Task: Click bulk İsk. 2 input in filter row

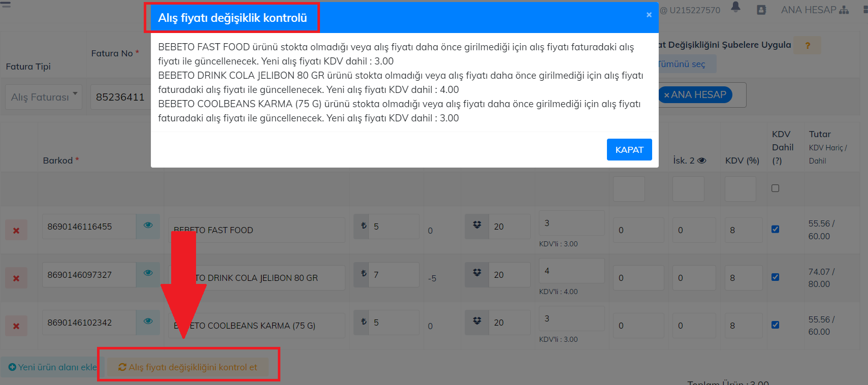Action: point(688,189)
